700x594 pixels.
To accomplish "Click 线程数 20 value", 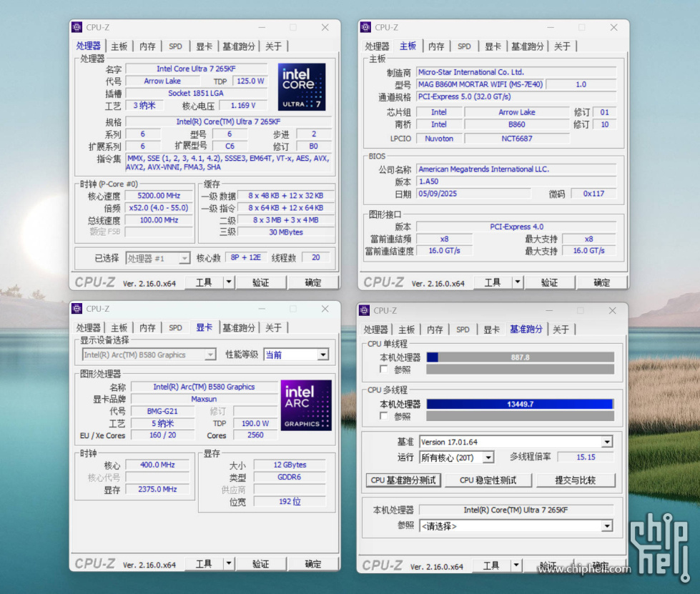I will tap(315, 257).
